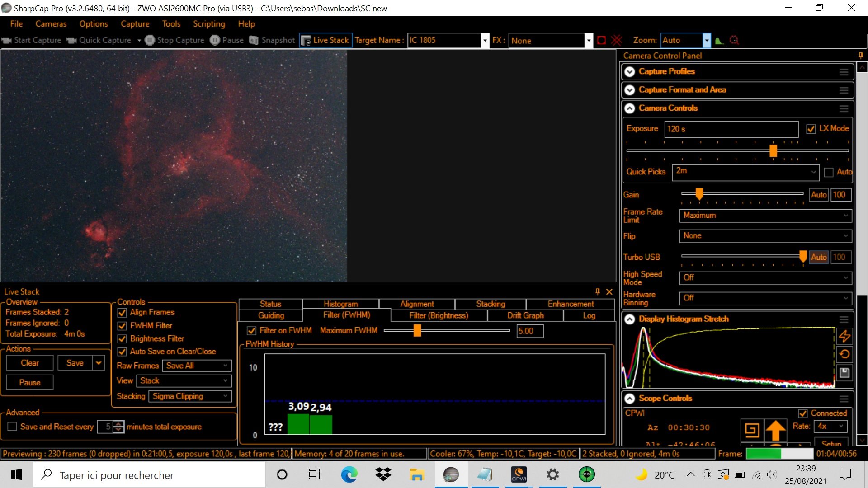Open the CPWI taskbar app

[519, 474]
